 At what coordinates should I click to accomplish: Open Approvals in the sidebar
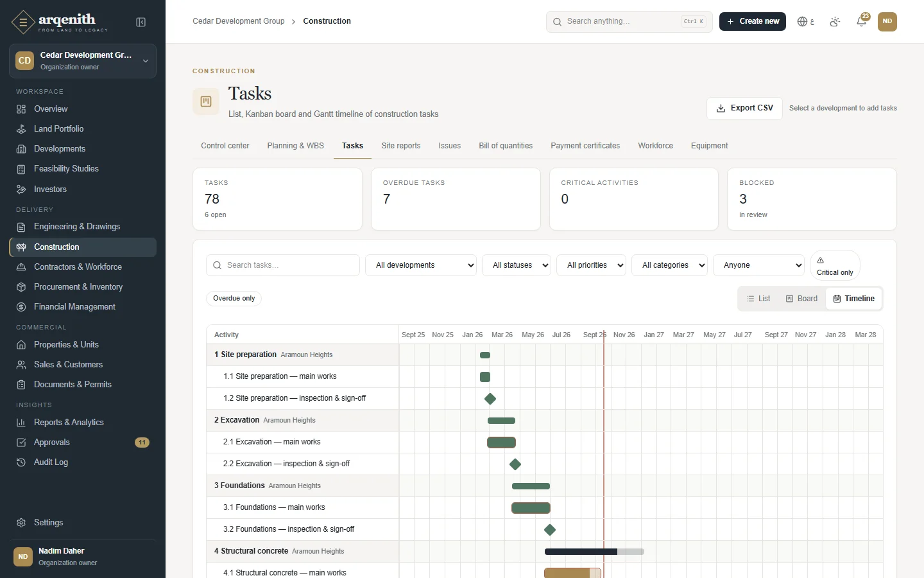(83, 442)
